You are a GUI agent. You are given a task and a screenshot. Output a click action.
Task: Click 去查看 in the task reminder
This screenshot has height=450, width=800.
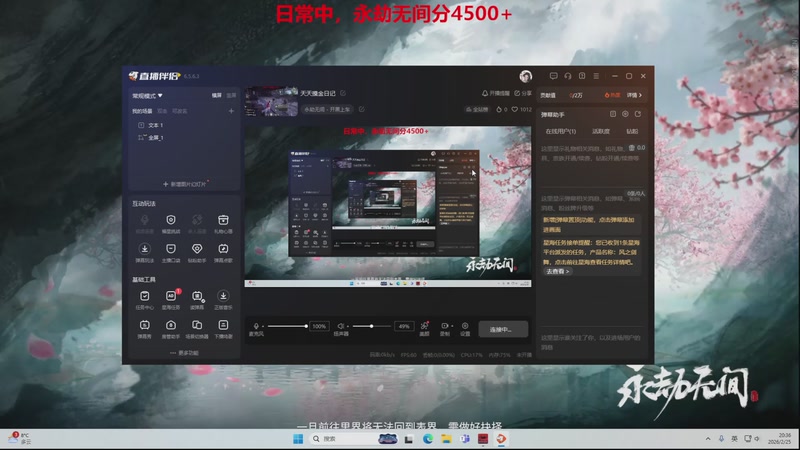pyautogui.click(x=557, y=271)
